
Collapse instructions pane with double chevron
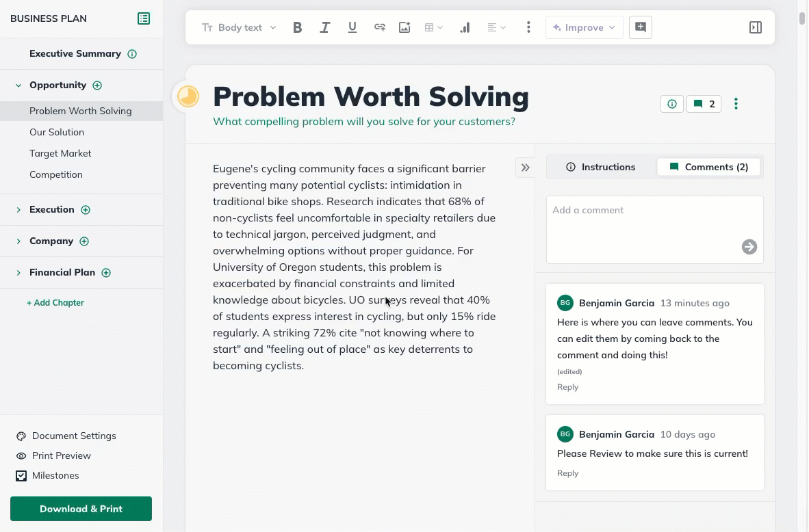525,168
